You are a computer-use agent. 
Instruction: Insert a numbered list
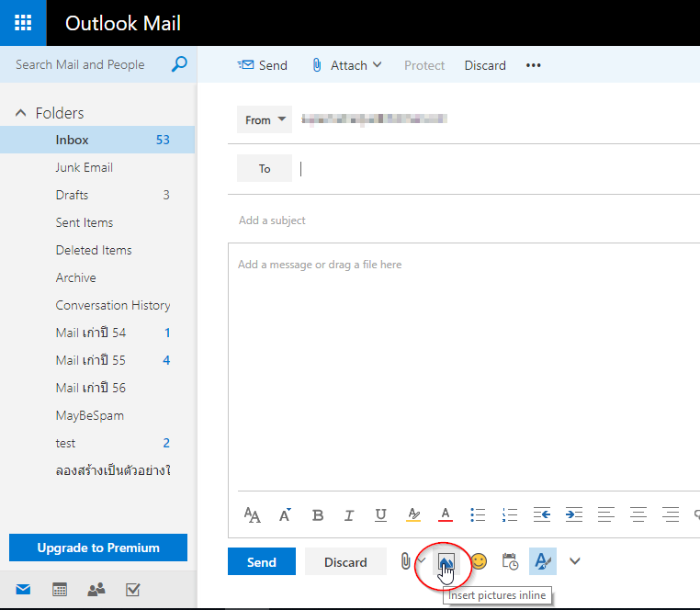tap(509, 514)
